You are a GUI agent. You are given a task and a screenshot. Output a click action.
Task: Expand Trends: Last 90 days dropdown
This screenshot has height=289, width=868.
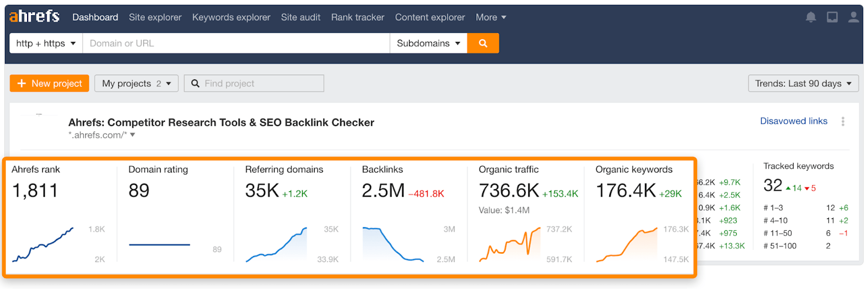803,84
